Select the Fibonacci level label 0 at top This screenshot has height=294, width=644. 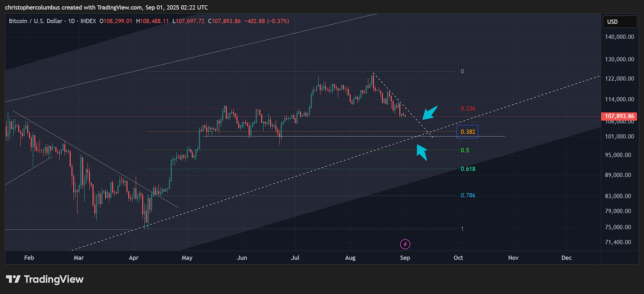[x=462, y=72]
